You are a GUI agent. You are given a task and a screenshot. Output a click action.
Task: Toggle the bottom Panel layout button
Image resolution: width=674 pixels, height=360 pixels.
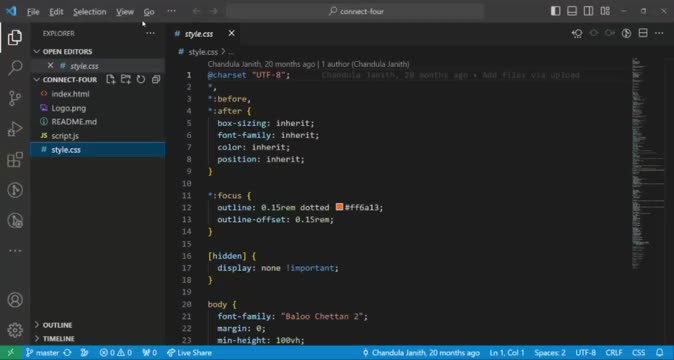(572, 11)
